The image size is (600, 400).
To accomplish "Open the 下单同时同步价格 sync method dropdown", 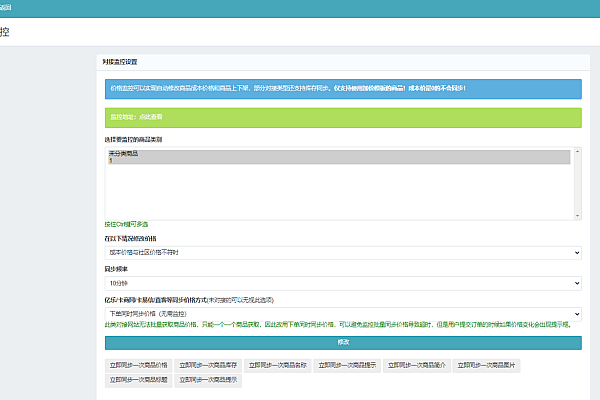I will pos(343,313).
